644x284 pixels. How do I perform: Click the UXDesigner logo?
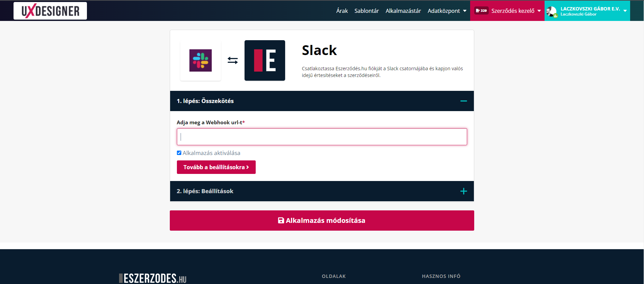pos(50,11)
